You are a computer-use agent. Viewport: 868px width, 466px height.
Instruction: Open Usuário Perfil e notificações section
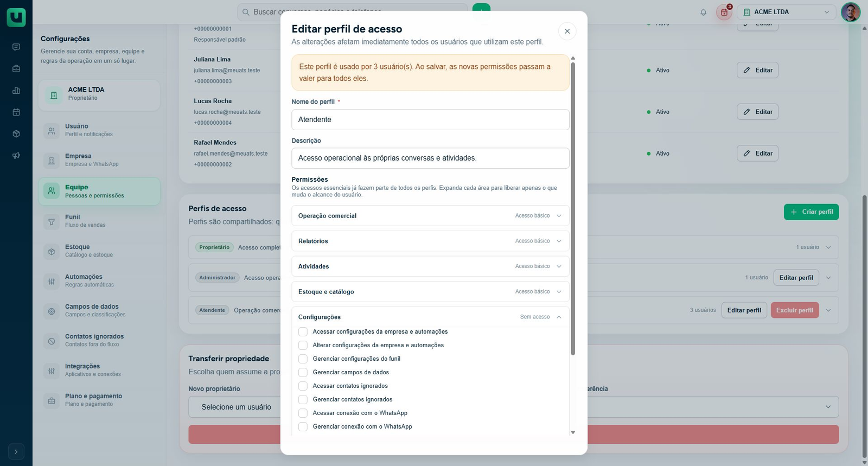click(x=99, y=130)
